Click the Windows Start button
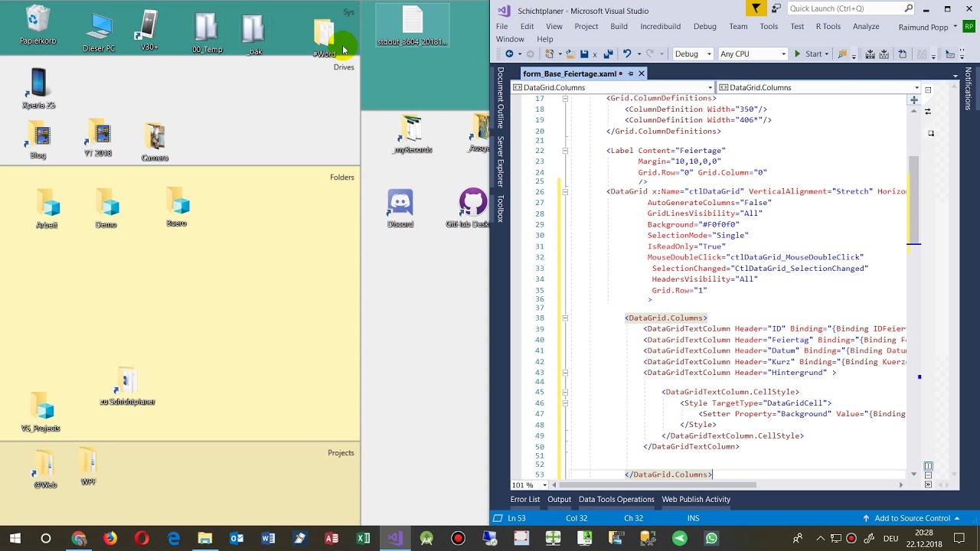980x551 pixels. tap(15, 538)
